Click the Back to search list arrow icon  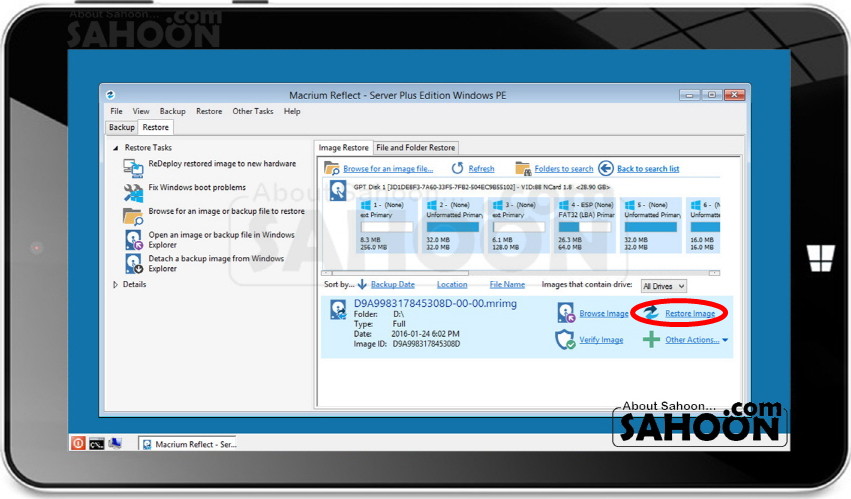pos(606,168)
